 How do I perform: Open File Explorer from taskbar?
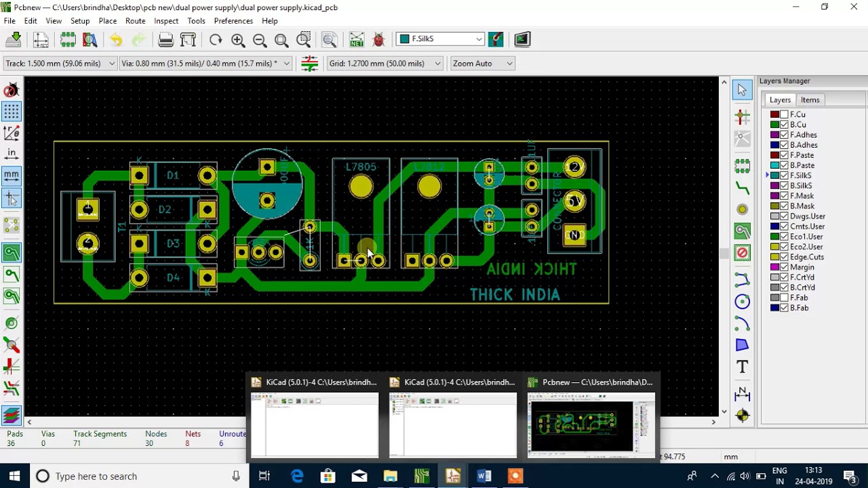[391, 476]
